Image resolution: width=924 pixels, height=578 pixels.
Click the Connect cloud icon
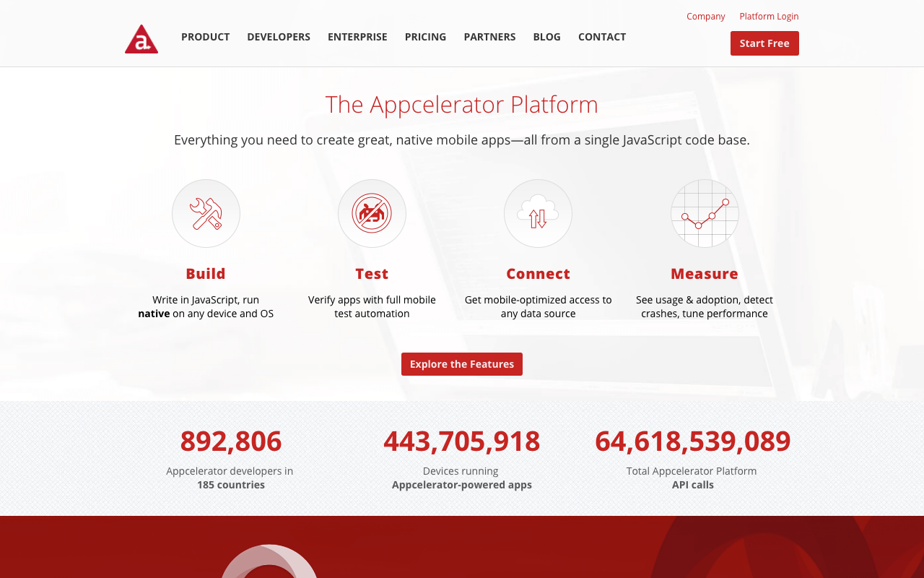pos(538,214)
